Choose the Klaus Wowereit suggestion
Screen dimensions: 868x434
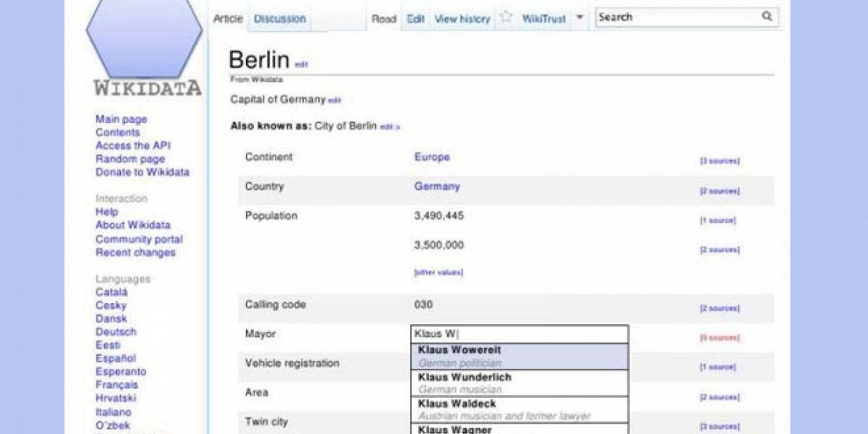(x=519, y=356)
